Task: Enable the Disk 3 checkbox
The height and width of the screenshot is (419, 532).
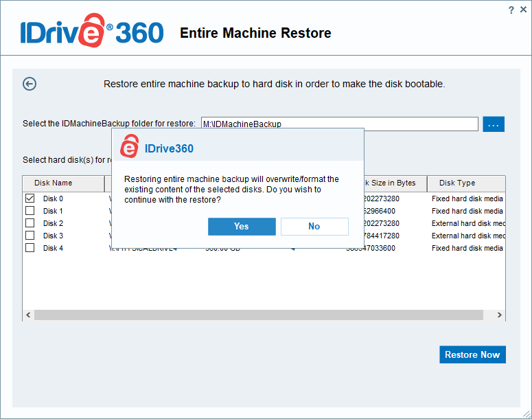Action: tap(30, 236)
